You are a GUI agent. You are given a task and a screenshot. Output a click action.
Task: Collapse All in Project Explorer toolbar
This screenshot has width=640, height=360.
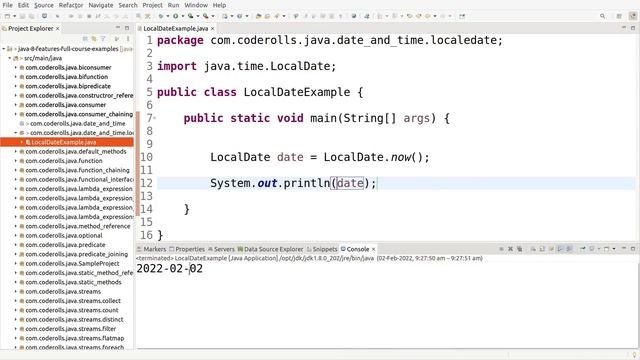point(85,39)
